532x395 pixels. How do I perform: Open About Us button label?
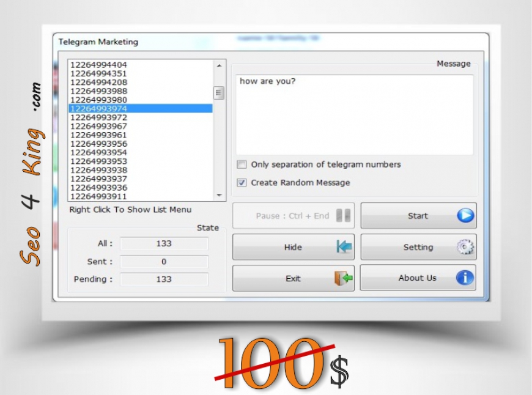pyautogui.click(x=417, y=278)
